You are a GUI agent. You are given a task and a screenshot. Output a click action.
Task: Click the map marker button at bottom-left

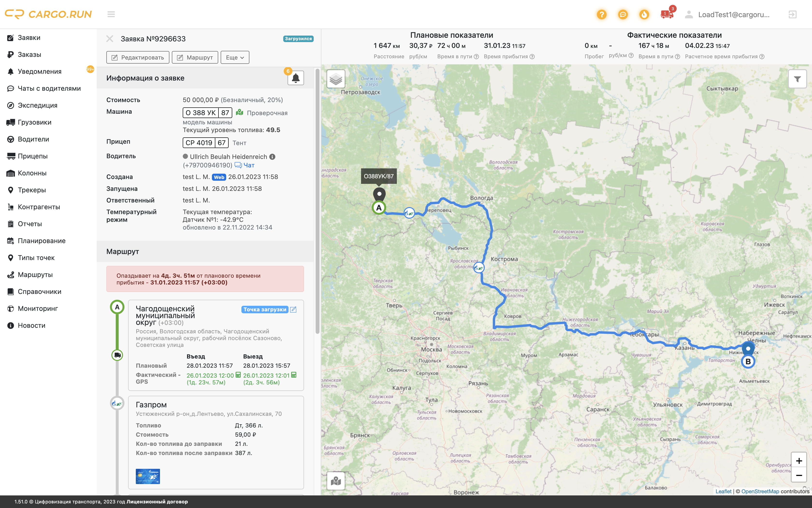[336, 481]
